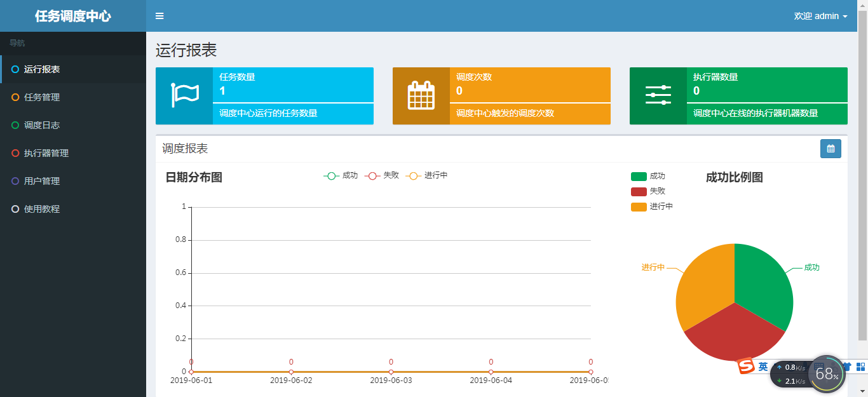The image size is (868, 397).
Task: Click the caret arrow next to admin
Action: tap(845, 17)
